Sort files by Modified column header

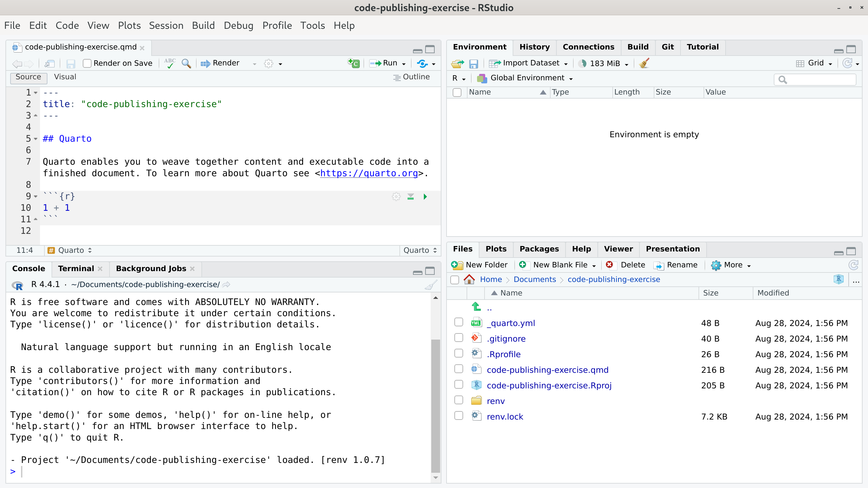(x=773, y=293)
